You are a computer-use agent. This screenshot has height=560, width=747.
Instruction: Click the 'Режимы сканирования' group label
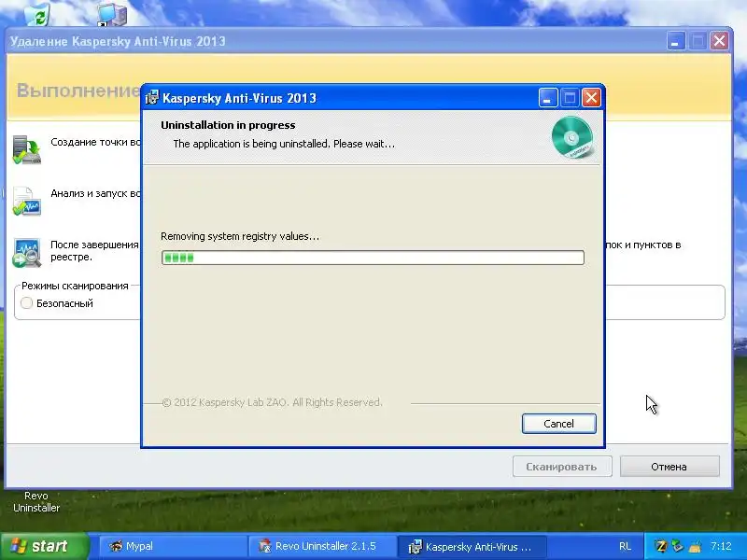tap(75, 286)
